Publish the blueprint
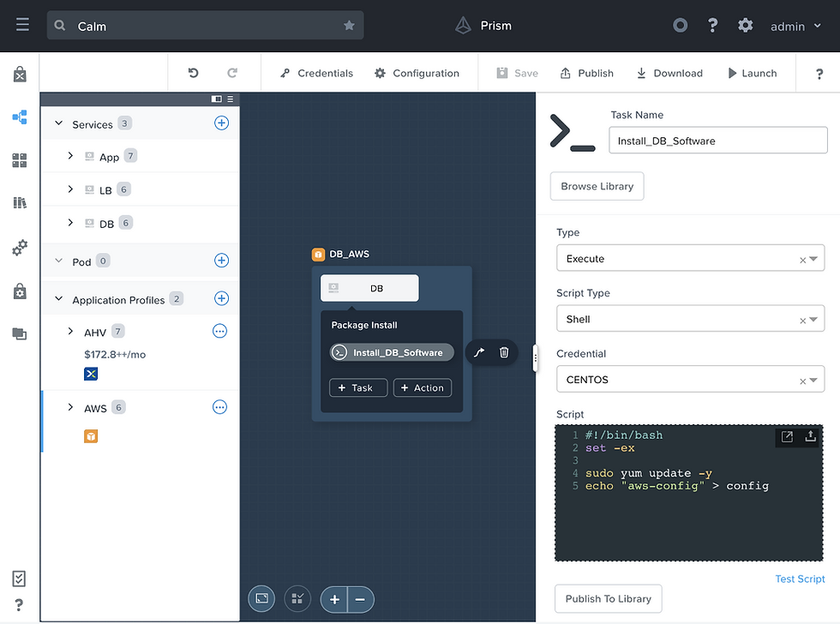The image size is (840, 624). (x=586, y=74)
